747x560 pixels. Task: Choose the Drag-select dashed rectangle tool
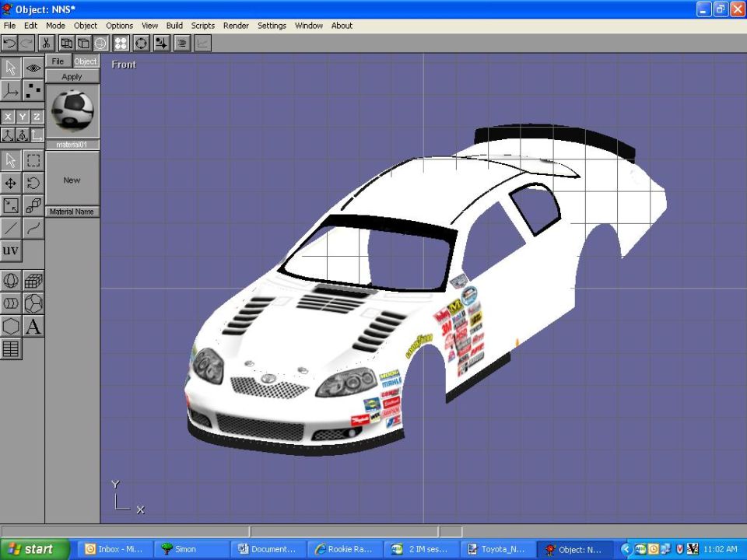[33, 160]
